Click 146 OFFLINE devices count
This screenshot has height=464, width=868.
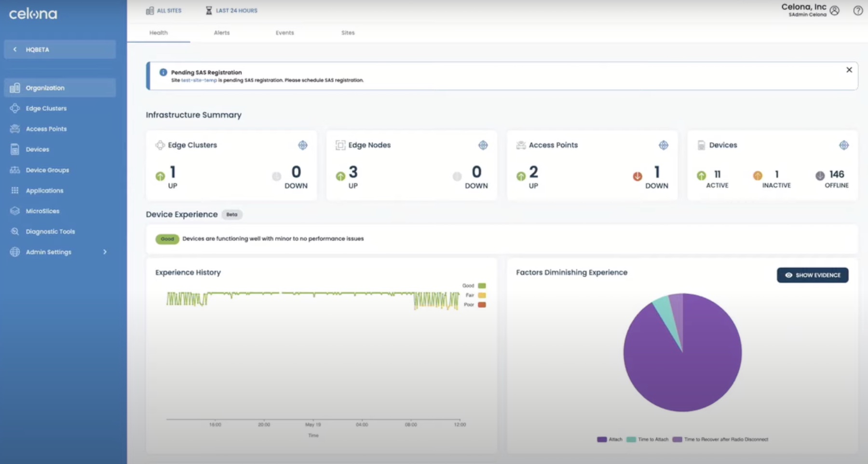pyautogui.click(x=837, y=174)
